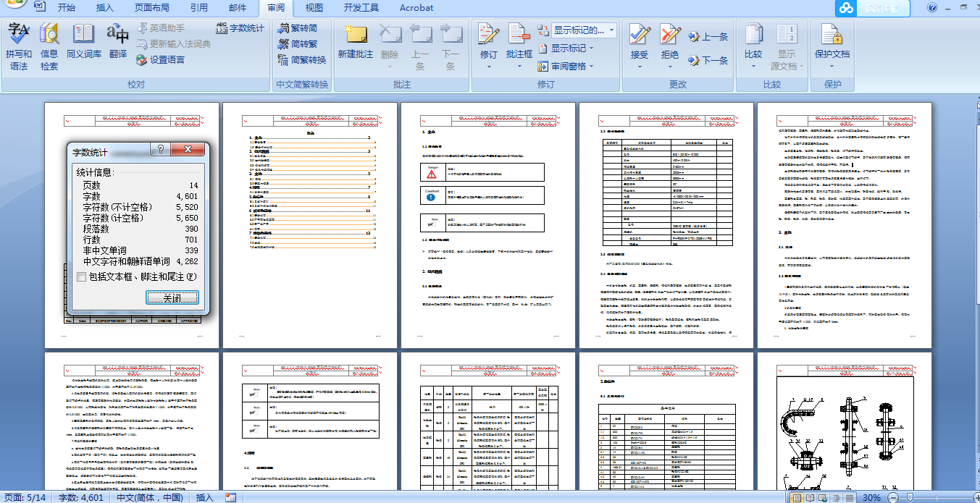Click 设置语言 set language button
Screen dimensions: 980x503
161,60
